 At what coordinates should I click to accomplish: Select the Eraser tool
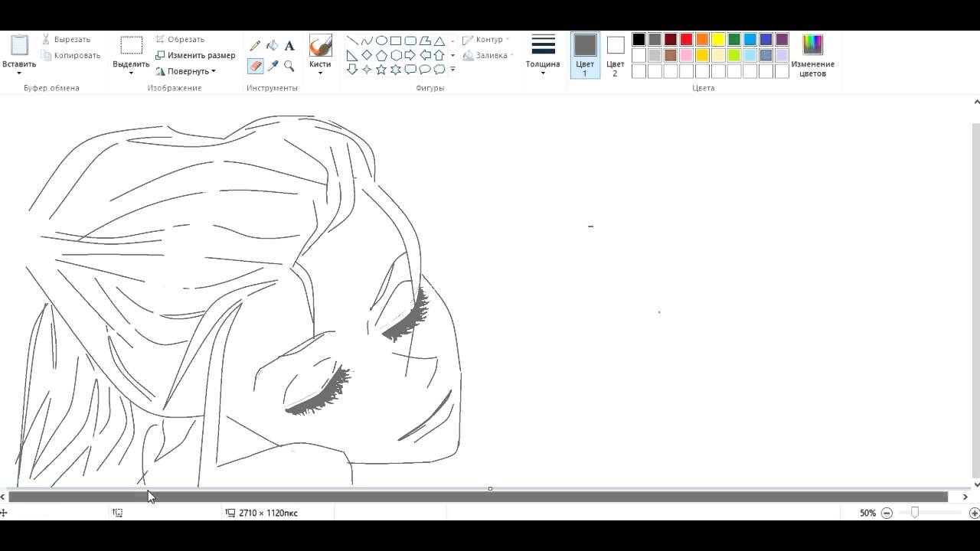tap(255, 67)
